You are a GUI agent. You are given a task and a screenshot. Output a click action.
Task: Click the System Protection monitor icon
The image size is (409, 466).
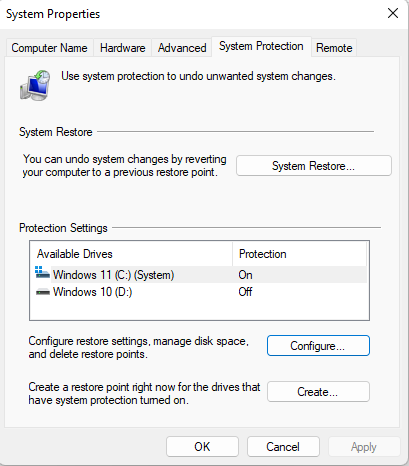[x=35, y=85]
